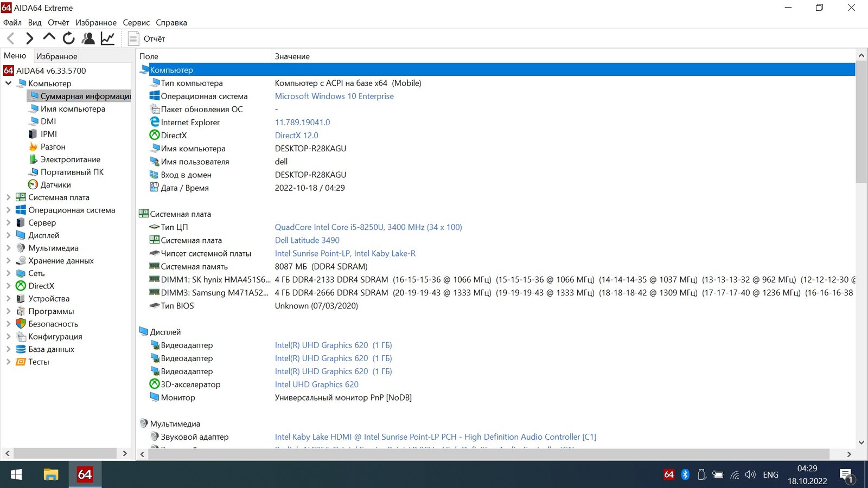This screenshot has width=868, height=488.
Task: Open the volume speaker tray icon
Action: [x=750, y=474]
